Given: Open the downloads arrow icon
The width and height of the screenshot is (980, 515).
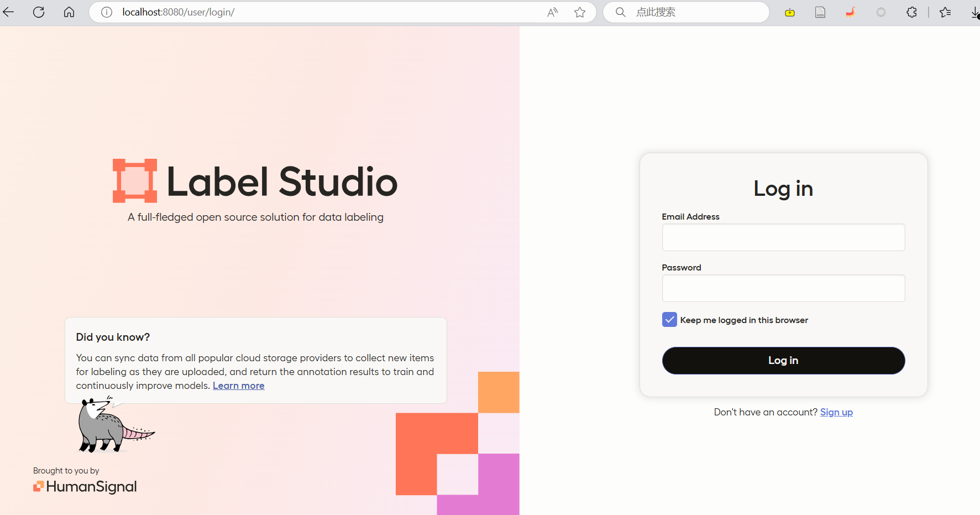Looking at the screenshot, I should [975, 12].
